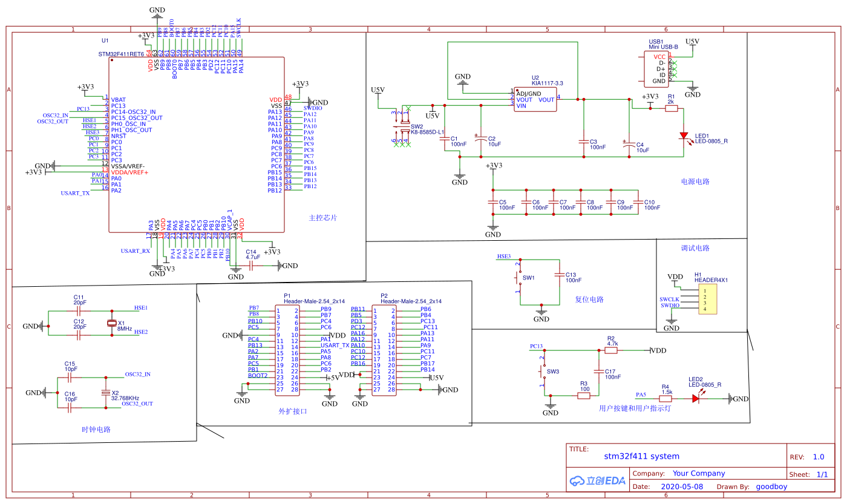Select the HSE1 net label beside crystal X1

pos(141,307)
